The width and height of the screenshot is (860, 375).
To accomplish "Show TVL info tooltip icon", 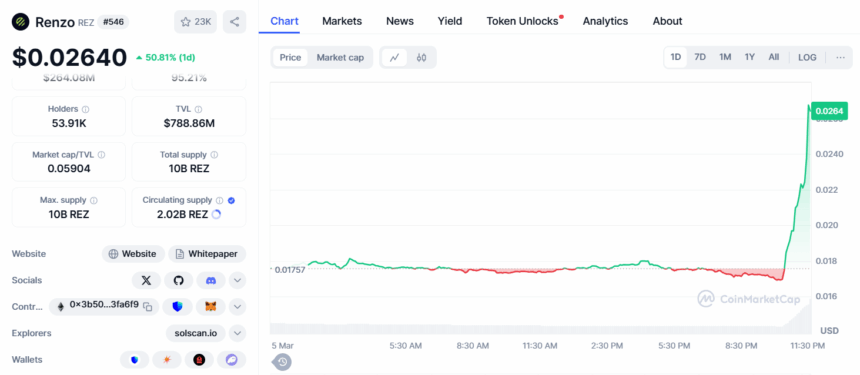I will [x=199, y=109].
